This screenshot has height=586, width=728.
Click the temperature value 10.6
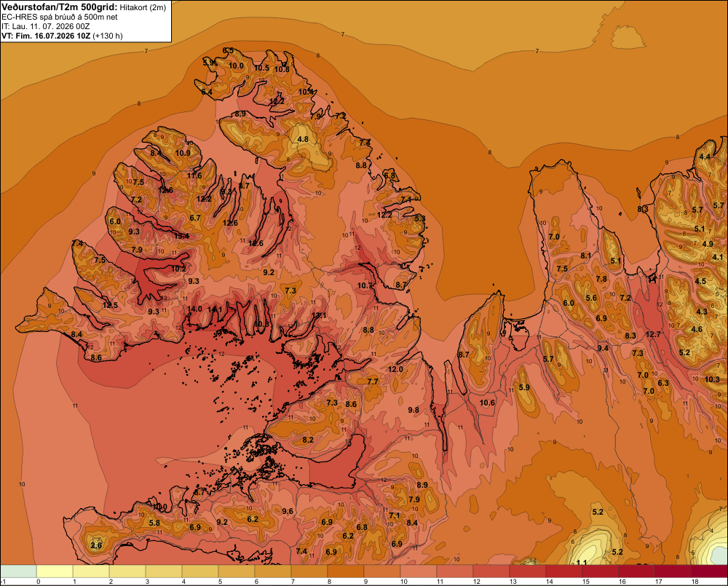487,403
